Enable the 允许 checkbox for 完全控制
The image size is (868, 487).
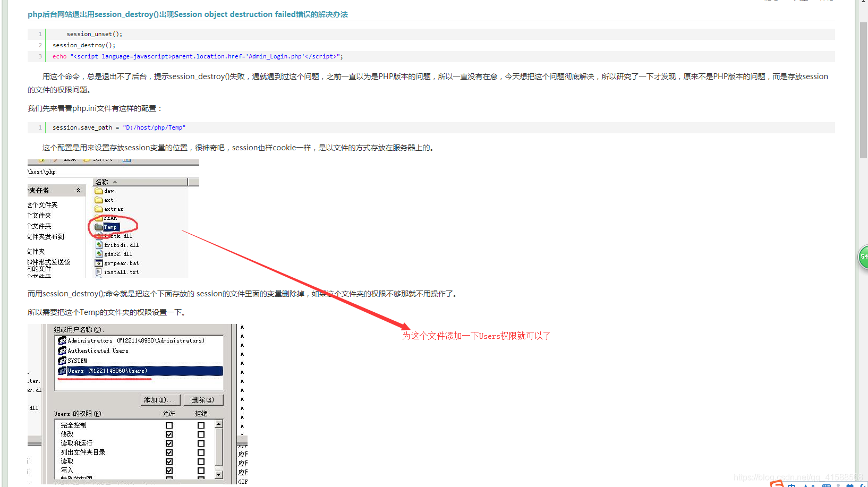click(169, 425)
